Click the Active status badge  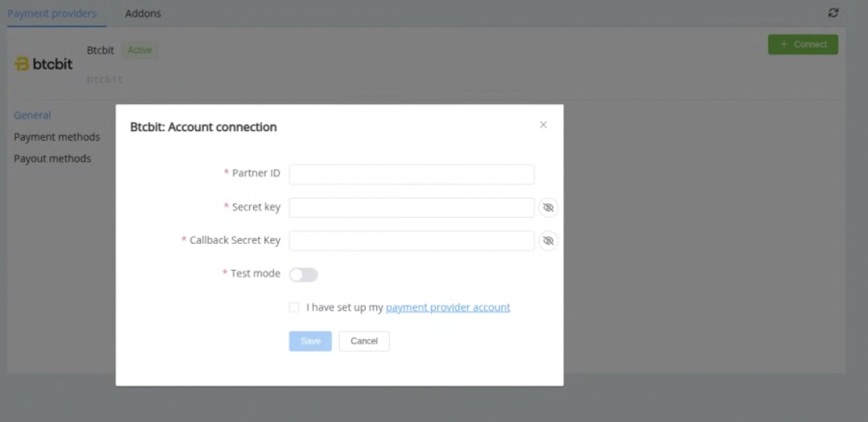139,50
